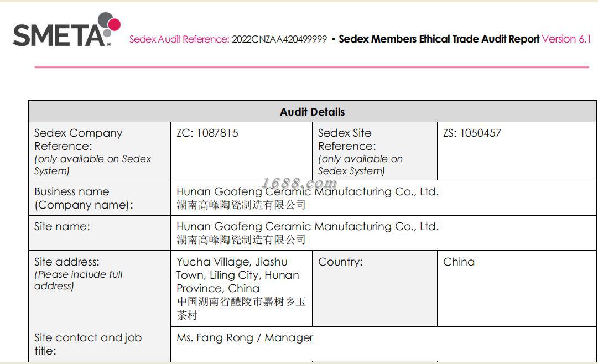Image resolution: width=598 pixels, height=364 pixels.
Task: Click the Sedex Company Reference label cell
Action: (100, 151)
